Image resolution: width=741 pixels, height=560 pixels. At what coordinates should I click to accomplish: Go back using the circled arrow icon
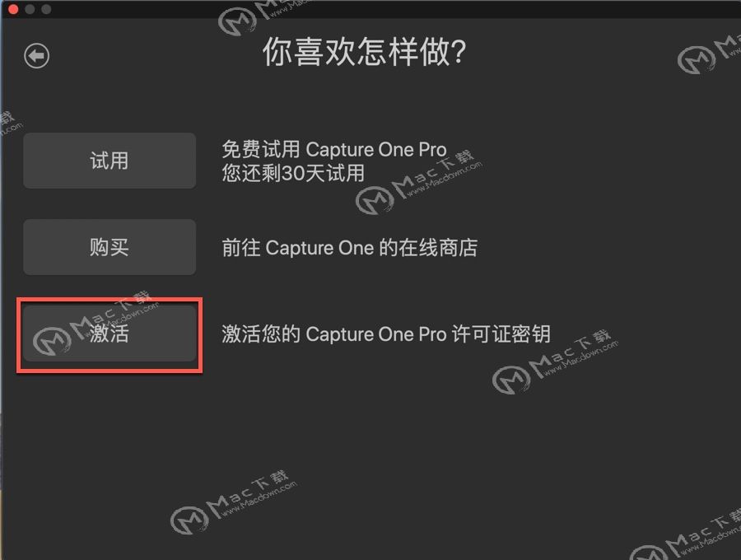[x=36, y=56]
